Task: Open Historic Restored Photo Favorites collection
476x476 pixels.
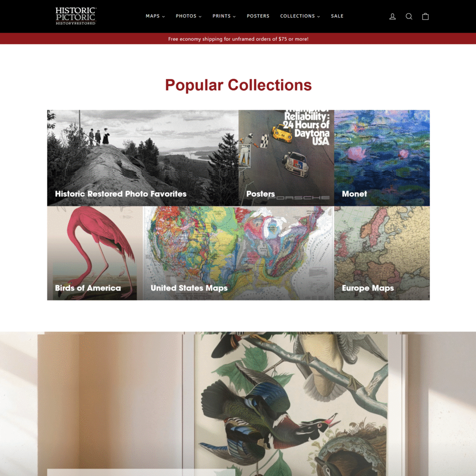Action: (143, 158)
